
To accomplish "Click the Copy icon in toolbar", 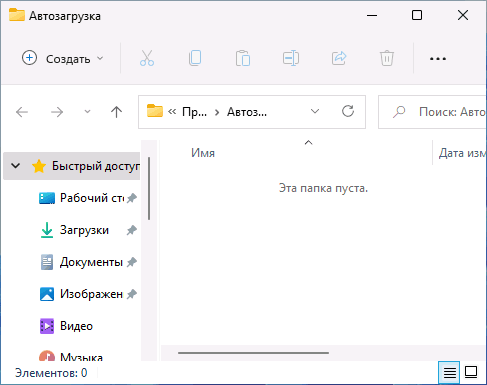I will tap(195, 58).
